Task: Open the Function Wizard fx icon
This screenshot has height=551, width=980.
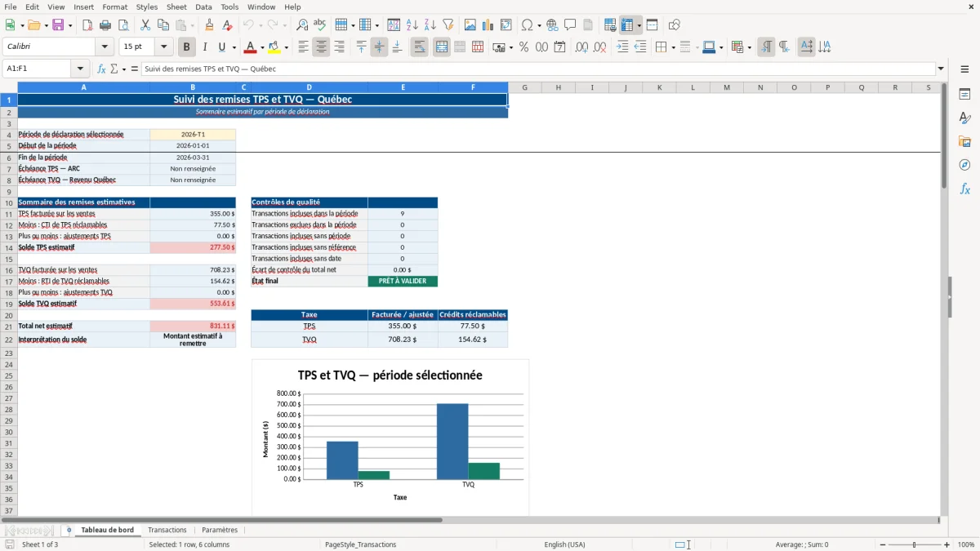Action: pos(102,69)
